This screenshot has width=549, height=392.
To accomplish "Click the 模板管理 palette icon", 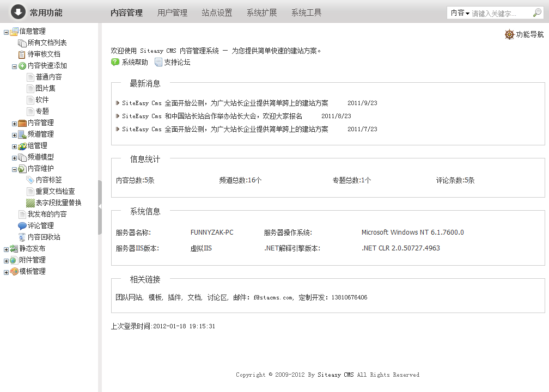I will point(14,272).
